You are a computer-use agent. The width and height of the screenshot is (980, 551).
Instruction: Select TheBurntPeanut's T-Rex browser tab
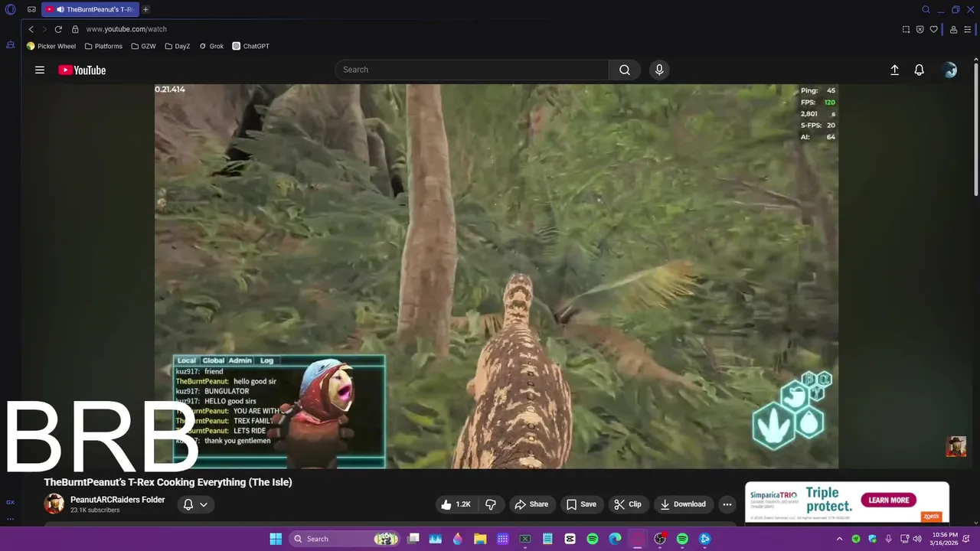pyautogui.click(x=89, y=9)
